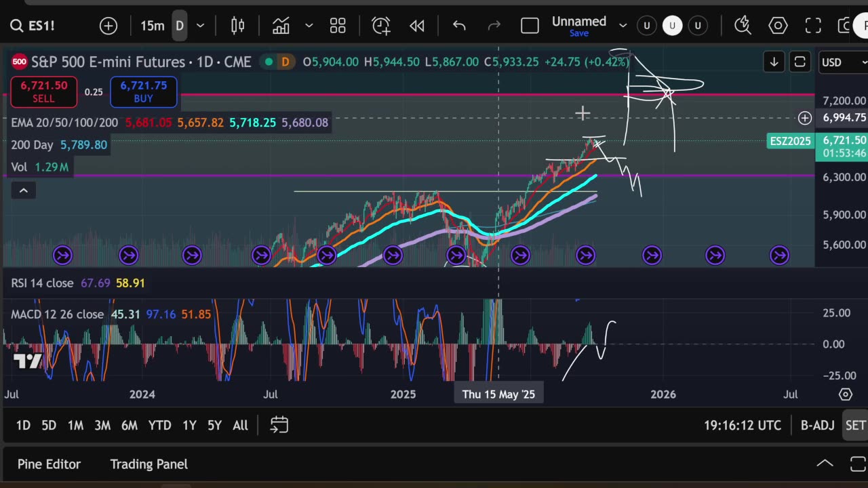868x488 pixels.
Task: Toggle B-ADJ back adjustment
Action: point(817,425)
